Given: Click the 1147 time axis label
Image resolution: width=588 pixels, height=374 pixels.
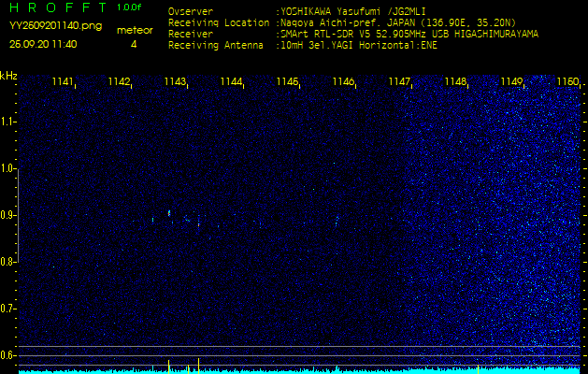Looking at the screenshot, I should pos(399,81).
